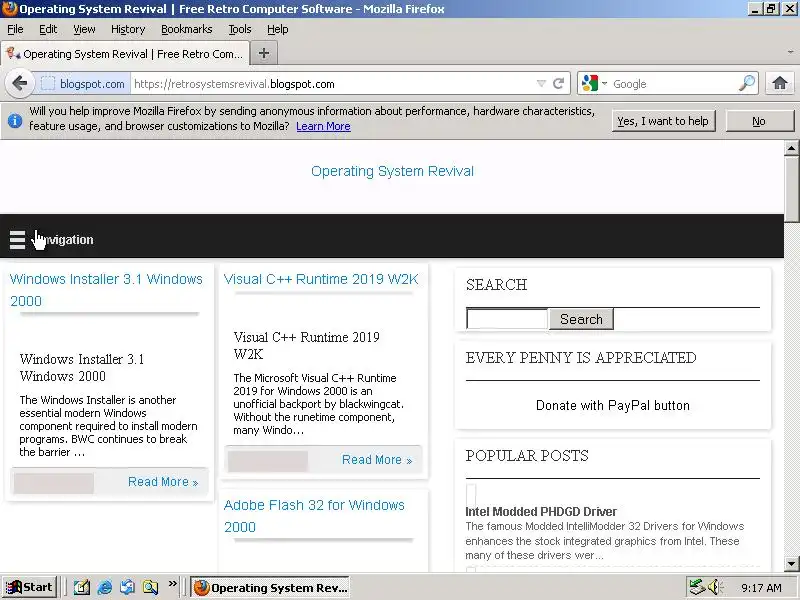The height and width of the screenshot is (600, 800).
Task: Open the hamburger Navigation menu icon
Action: click(17, 239)
